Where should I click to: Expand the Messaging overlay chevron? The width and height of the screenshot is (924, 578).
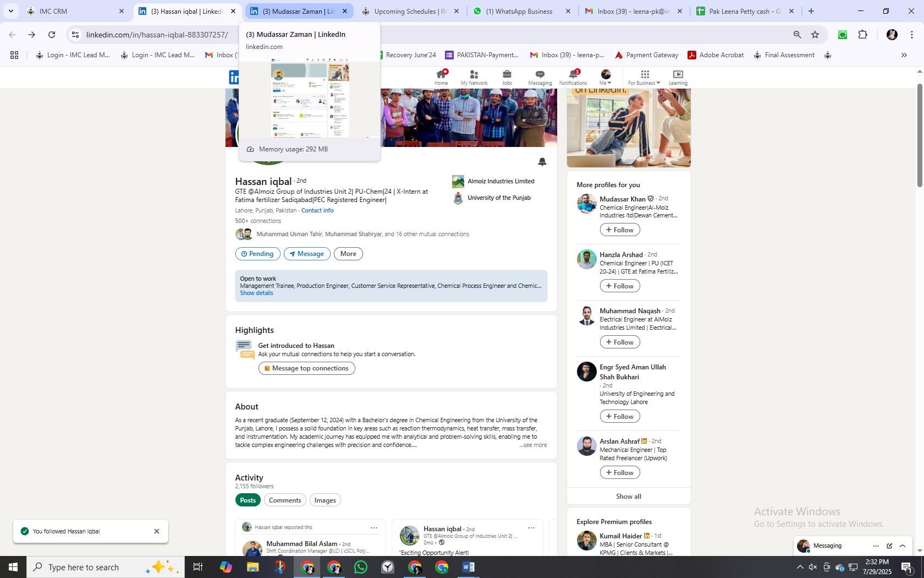pos(903,546)
